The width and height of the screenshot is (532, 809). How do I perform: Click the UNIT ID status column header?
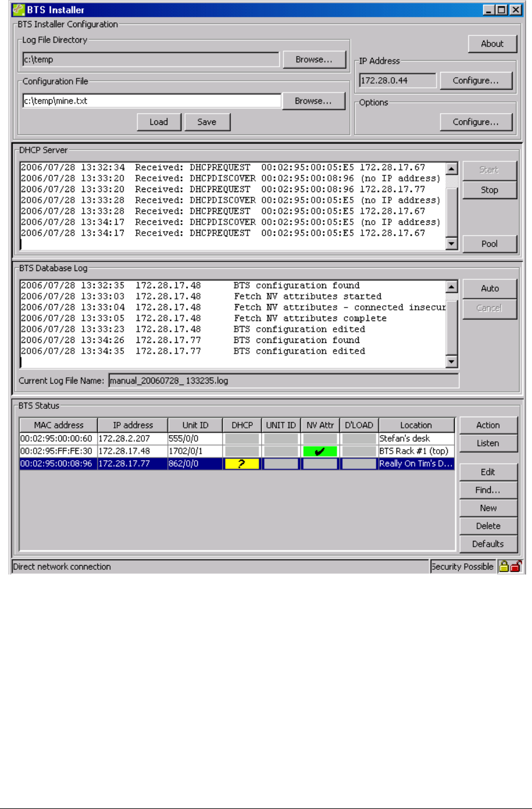pyautogui.click(x=281, y=425)
